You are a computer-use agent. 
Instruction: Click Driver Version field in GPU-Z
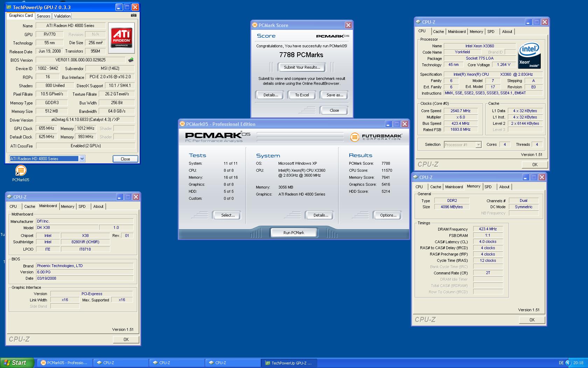click(85, 120)
